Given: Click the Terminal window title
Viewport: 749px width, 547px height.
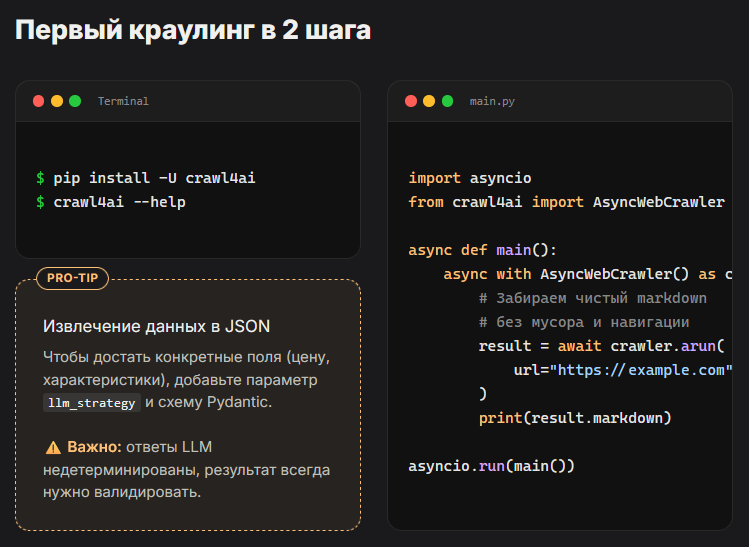Looking at the screenshot, I should coord(123,101).
